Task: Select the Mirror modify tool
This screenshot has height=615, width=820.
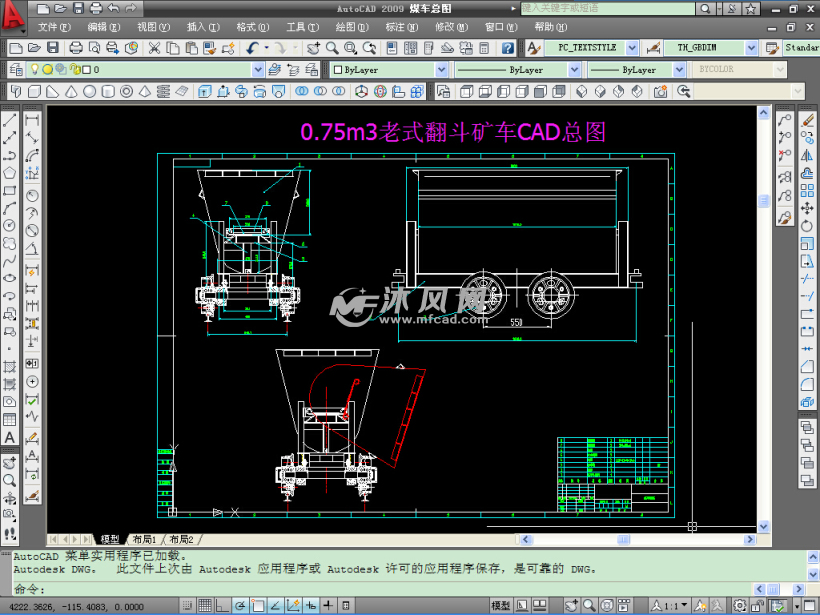Action: pyautogui.click(x=807, y=155)
